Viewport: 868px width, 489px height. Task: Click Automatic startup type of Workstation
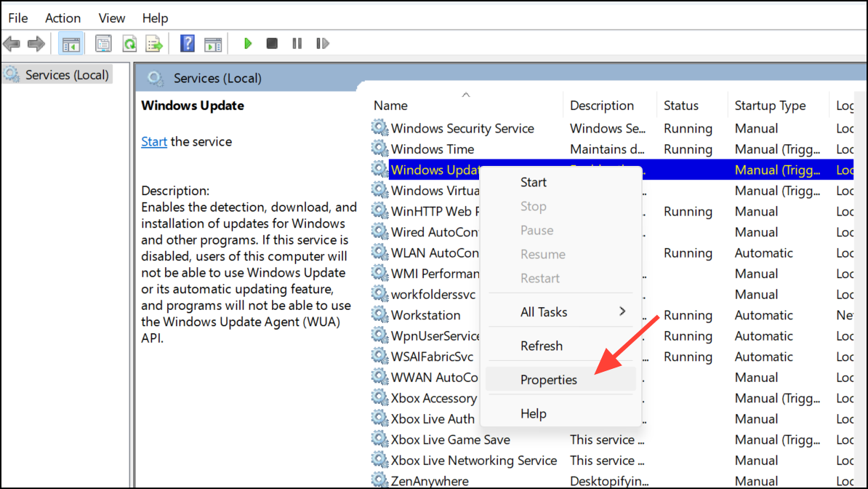click(763, 314)
